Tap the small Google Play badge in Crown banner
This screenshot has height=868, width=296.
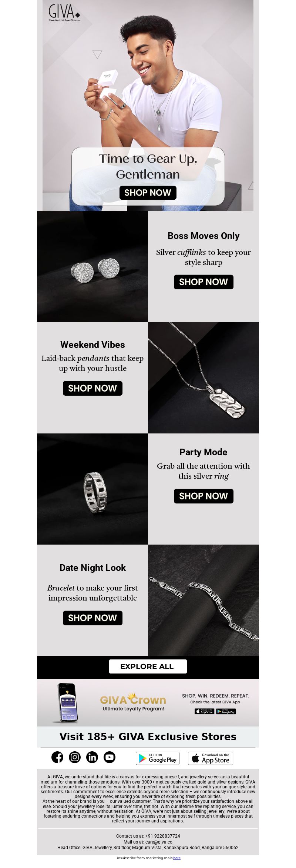pos(226,711)
